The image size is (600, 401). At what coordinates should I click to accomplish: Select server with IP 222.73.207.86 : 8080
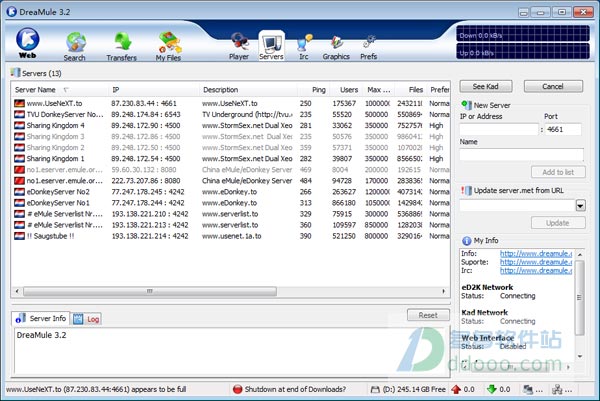pos(231,181)
